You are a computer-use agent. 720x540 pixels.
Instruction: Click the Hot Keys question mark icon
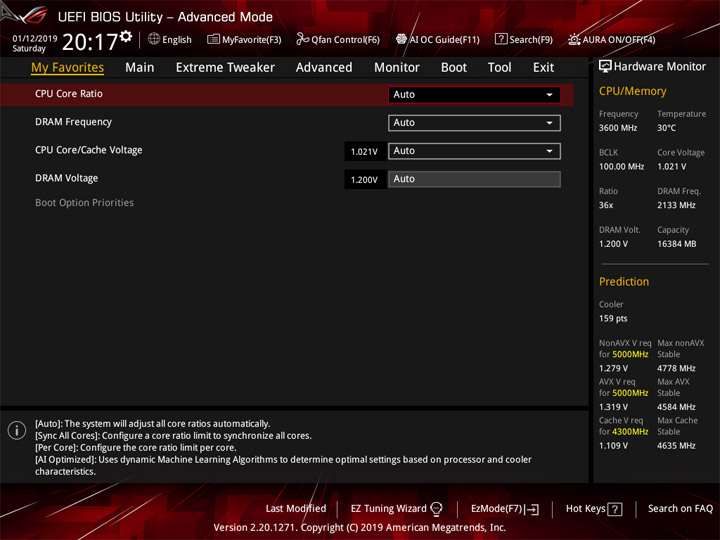click(x=615, y=509)
